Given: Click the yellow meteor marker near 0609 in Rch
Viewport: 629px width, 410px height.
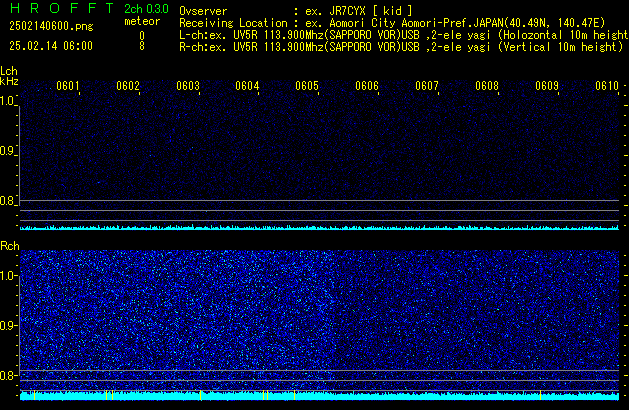Looking at the screenshot, I should pyautogui.click(x=540, y=395).
